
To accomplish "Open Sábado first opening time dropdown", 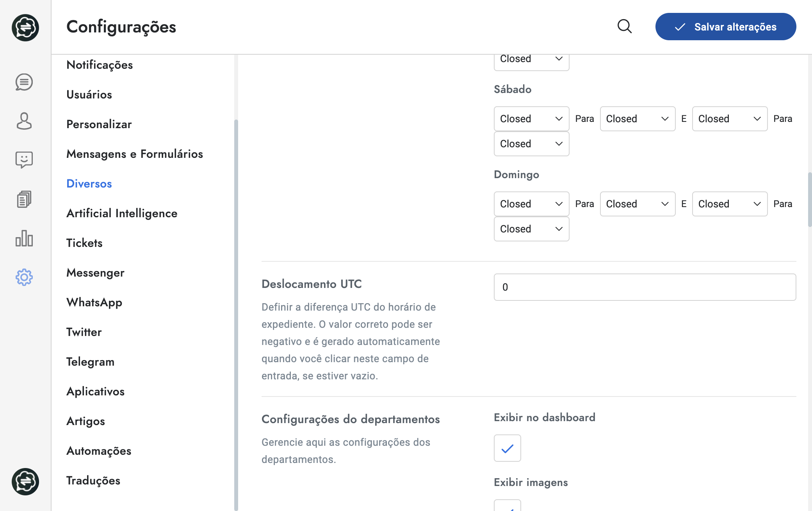I will pyautogui.click(x=532, y=119).
